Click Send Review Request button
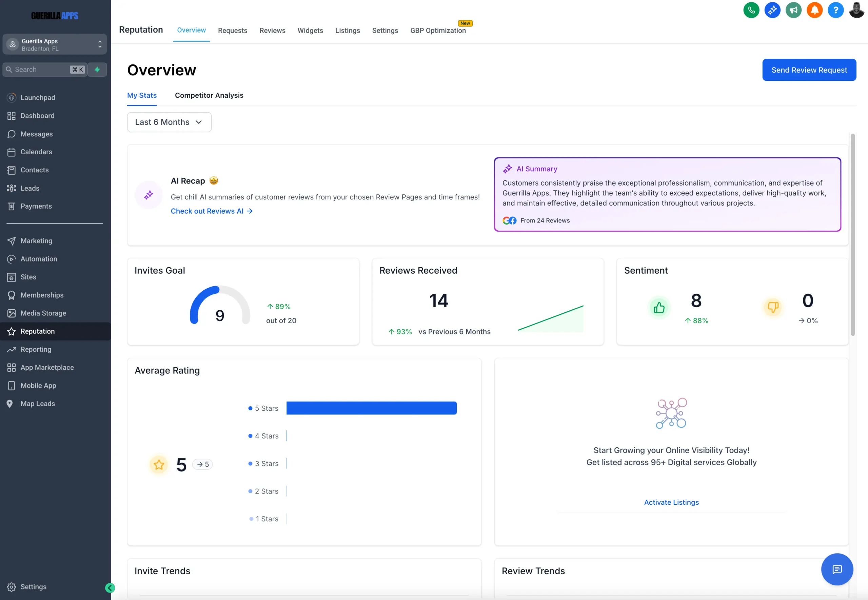Screen dimensions: 868x600 (x=809, y=70)
